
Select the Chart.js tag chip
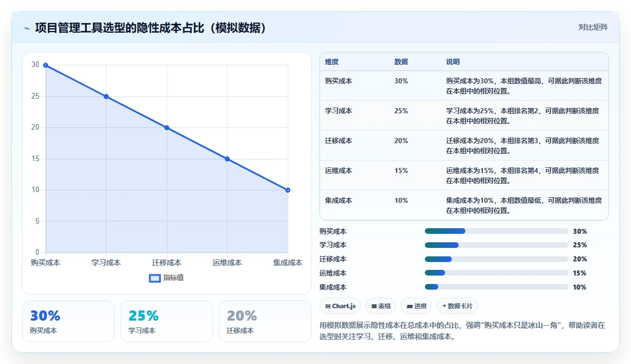340,306
